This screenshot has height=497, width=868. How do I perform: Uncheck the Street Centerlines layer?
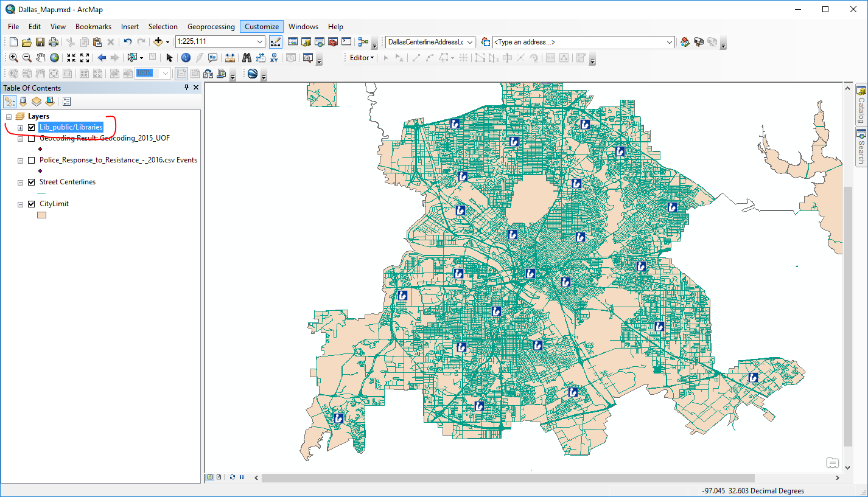tap(31, 182)
